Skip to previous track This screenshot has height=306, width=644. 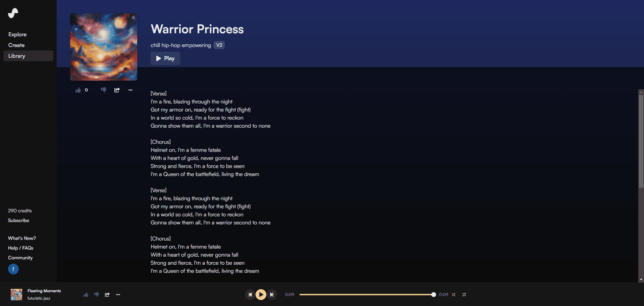[250, 295]
